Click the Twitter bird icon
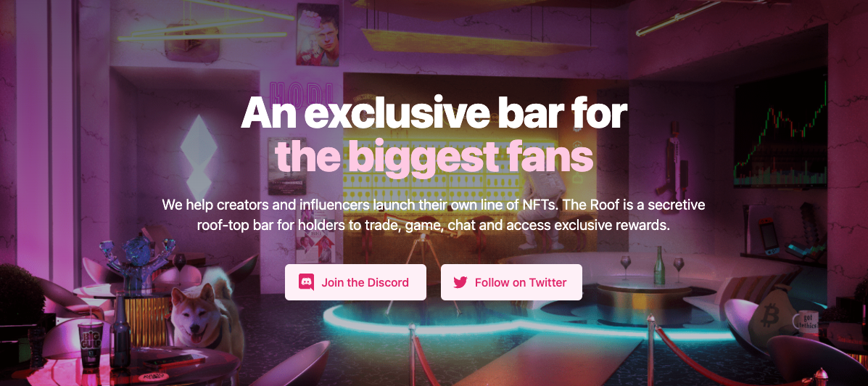The image size is (868, 386). (460, 282)
